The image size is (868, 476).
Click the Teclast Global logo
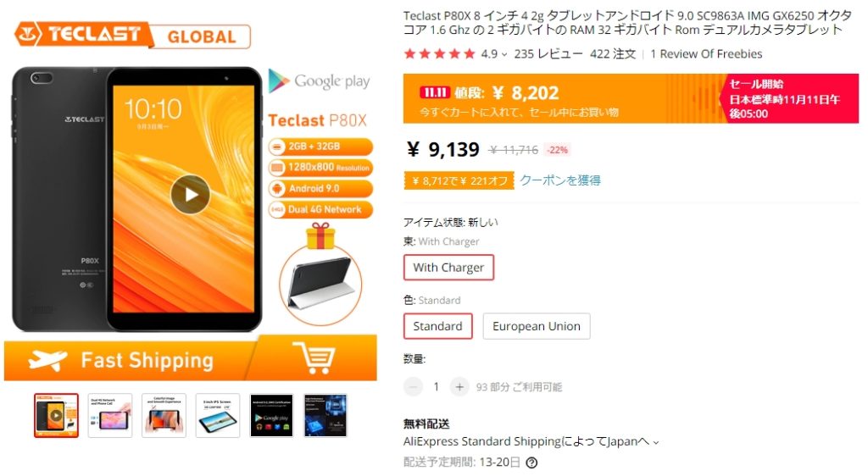tap(132, 36)
